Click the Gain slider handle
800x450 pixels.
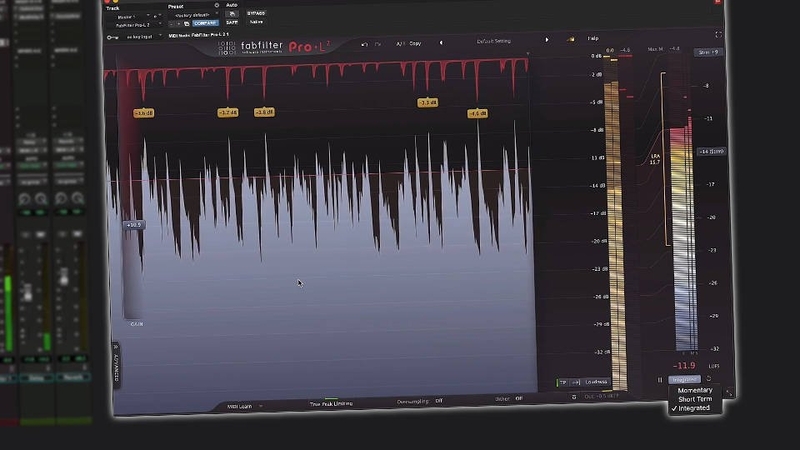[x=133, y=225]
